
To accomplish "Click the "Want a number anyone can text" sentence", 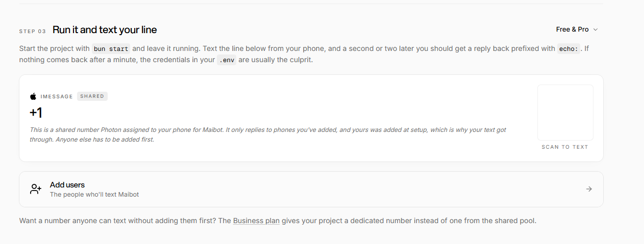I will tap(278, 221).
